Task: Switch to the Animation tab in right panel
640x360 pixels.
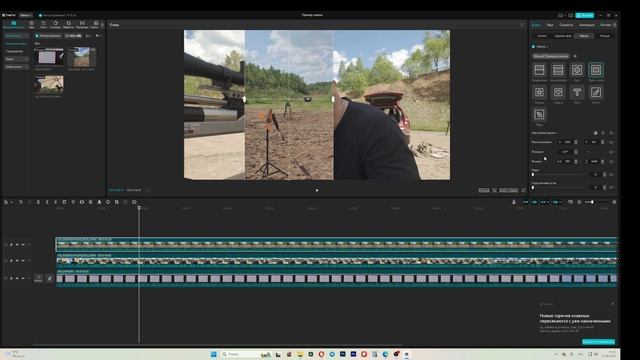Action: 587,25
